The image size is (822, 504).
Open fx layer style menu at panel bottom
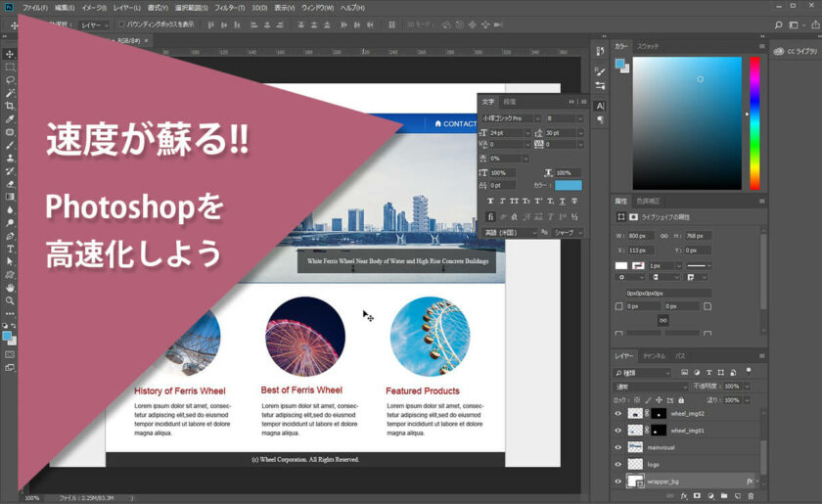pos(684,495)
